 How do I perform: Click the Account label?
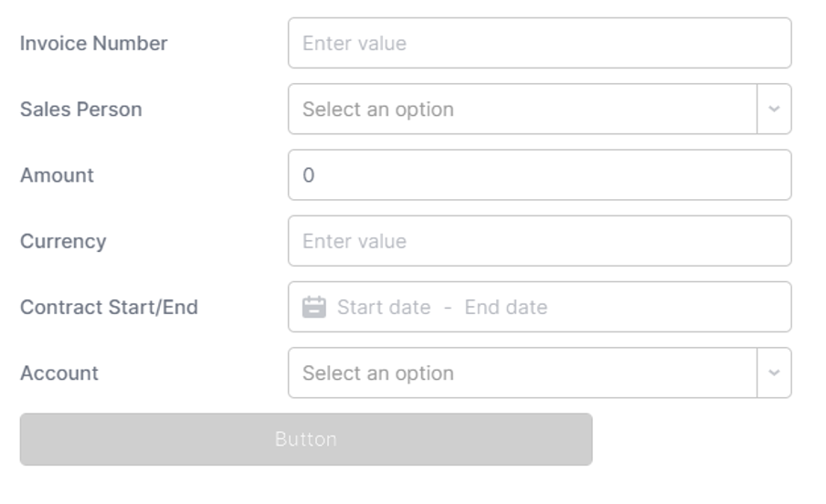tap(59, 373)
